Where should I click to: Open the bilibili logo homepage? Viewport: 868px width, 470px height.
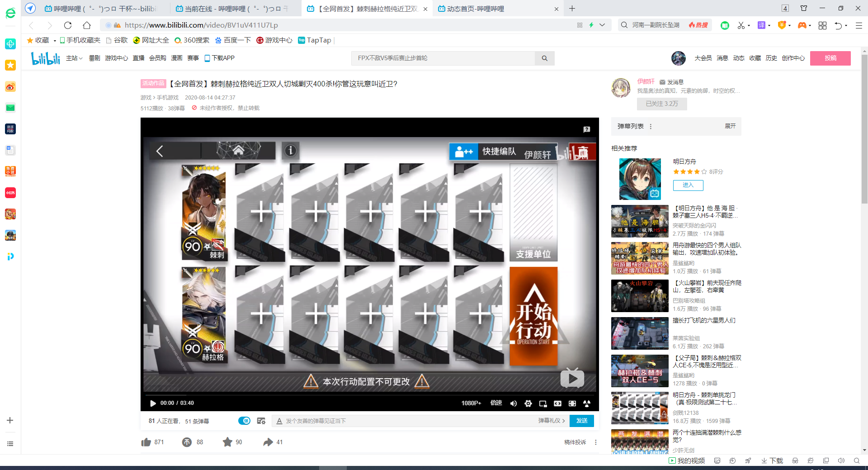(45, 58)
